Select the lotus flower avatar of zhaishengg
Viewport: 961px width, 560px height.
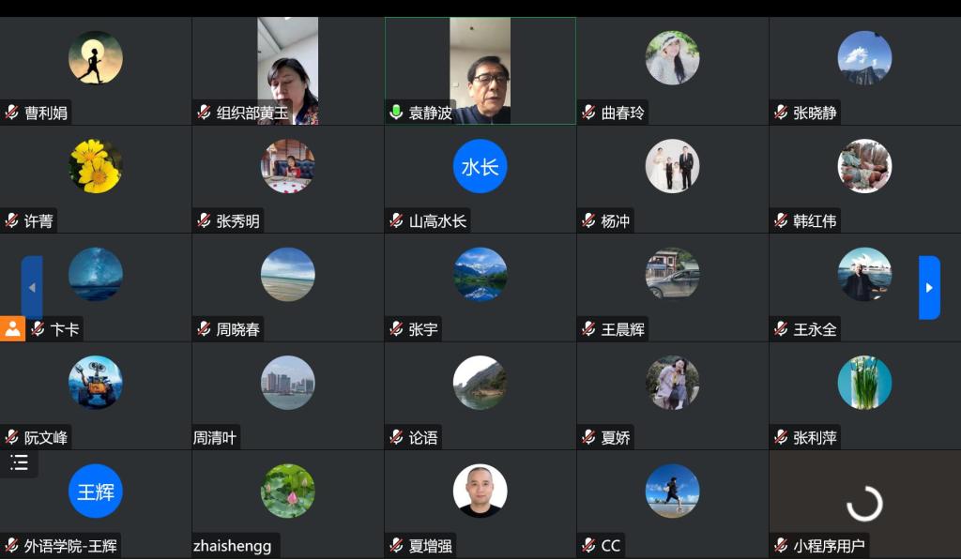287,491
